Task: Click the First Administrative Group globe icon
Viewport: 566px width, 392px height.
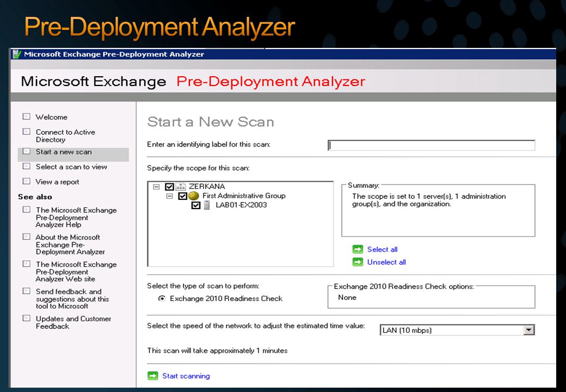Action: click(194, 196)
